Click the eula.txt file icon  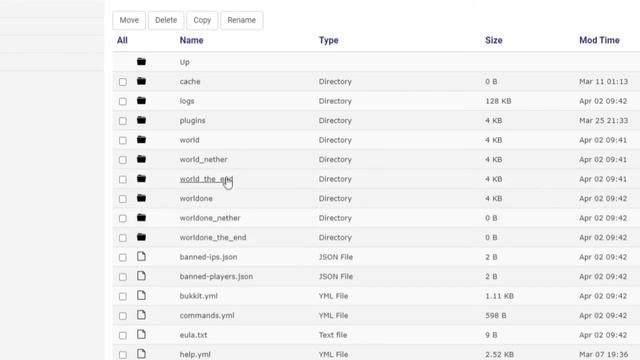(141, 334)
